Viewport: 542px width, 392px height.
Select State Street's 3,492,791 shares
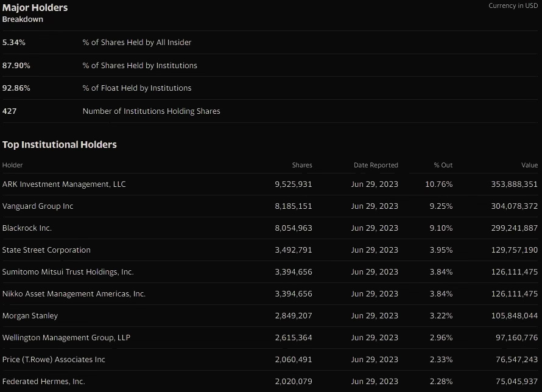tap(294, 250)
